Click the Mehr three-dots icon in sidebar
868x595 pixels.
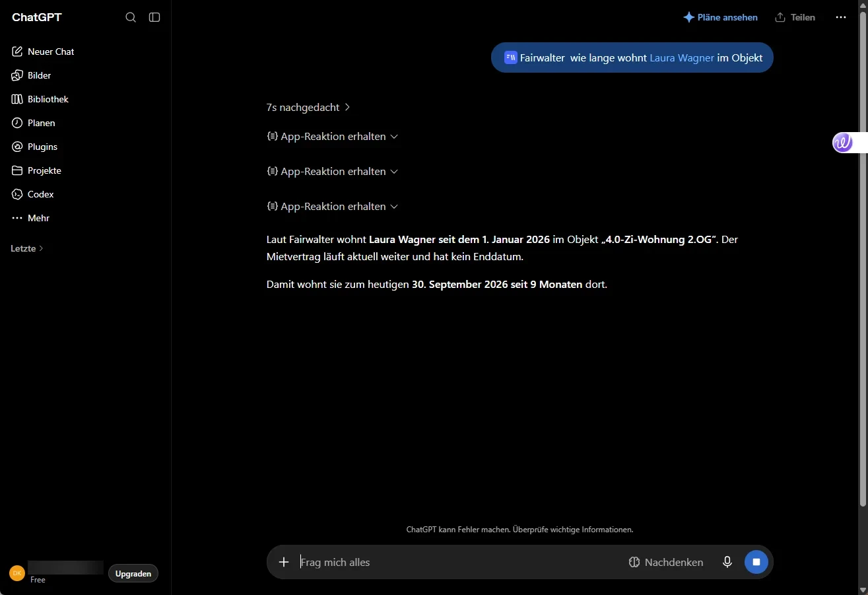pyautogui.click(x=17, y=218)
